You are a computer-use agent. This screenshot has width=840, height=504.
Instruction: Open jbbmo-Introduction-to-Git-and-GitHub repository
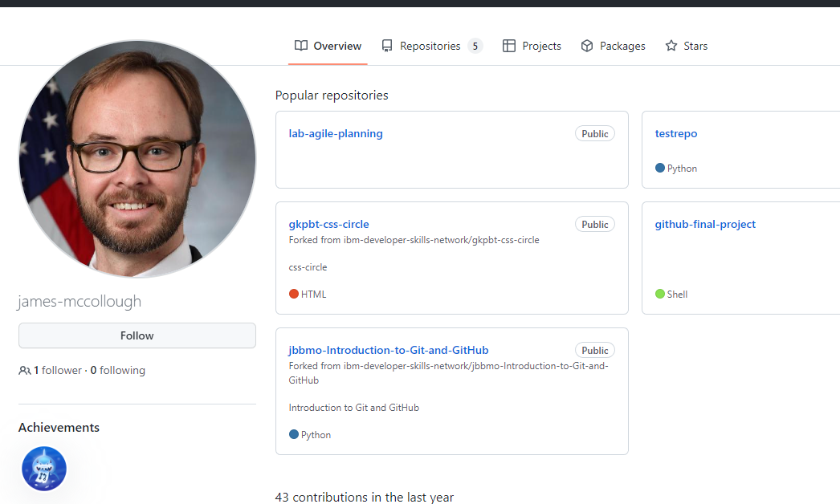click(x=389, y=350)
